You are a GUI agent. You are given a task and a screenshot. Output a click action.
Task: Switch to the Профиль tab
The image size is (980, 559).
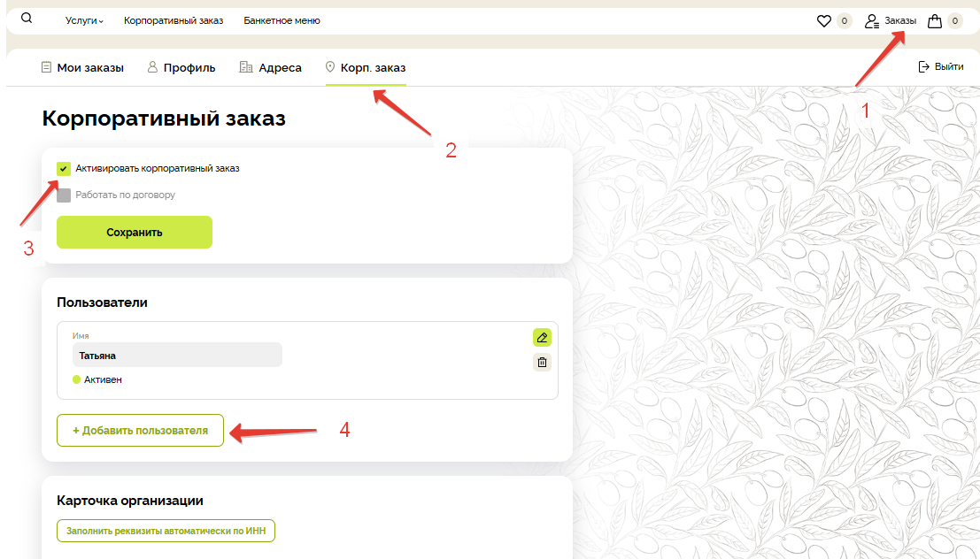[181, 67]
